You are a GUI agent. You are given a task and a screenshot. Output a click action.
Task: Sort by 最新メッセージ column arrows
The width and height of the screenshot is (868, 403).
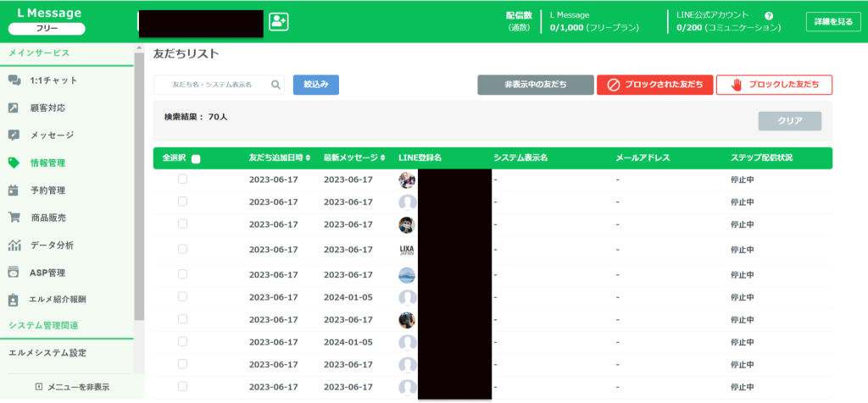click(x=381, y=157)
